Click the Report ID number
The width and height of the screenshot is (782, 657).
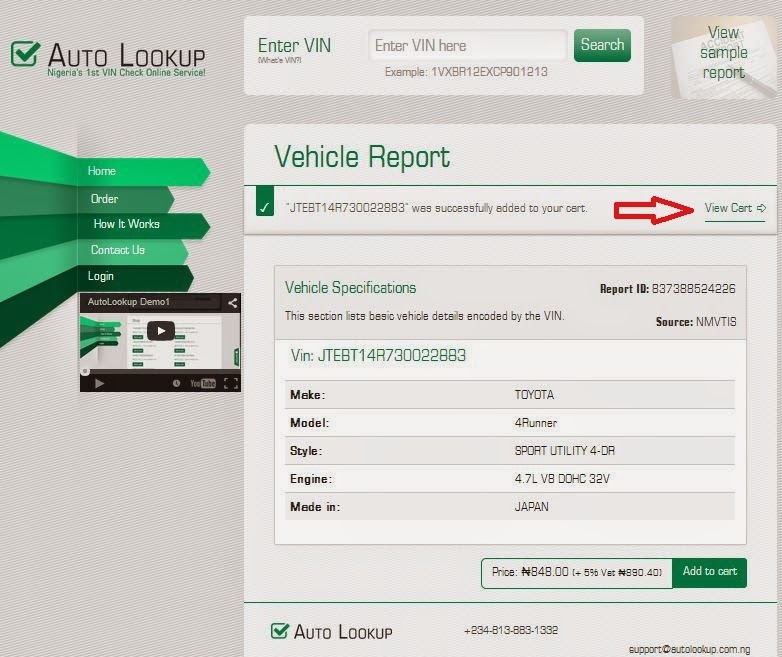693,289
